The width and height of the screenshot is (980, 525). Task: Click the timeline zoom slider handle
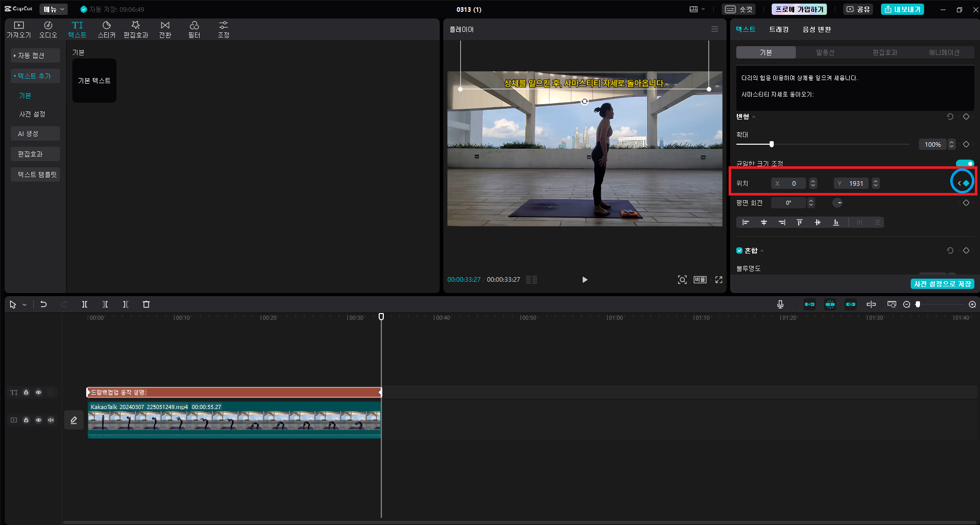(918, 304)
